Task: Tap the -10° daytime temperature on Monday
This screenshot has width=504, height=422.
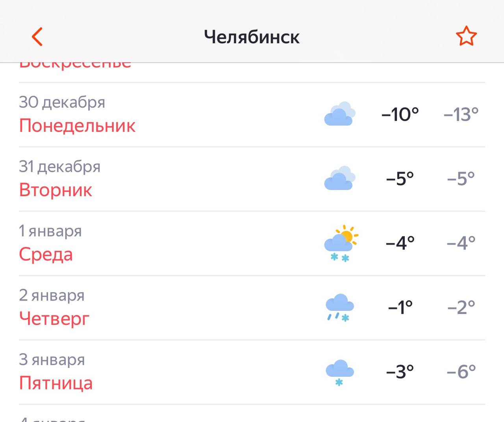Action: [400, 114]
